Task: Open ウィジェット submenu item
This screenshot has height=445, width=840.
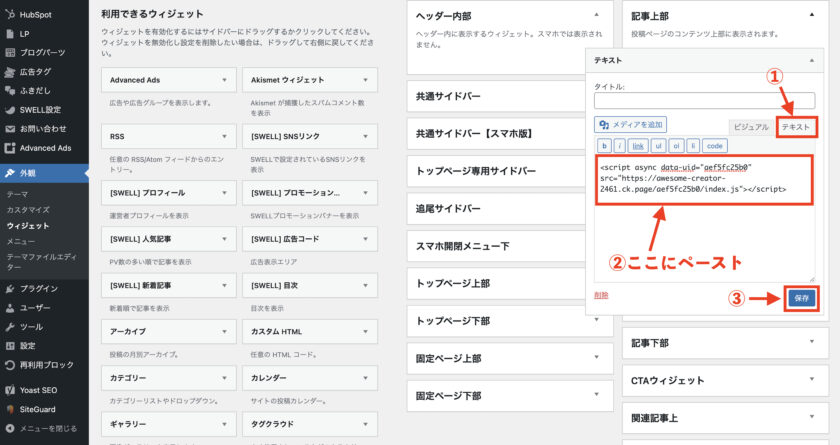Action: (x=28, y=226)
